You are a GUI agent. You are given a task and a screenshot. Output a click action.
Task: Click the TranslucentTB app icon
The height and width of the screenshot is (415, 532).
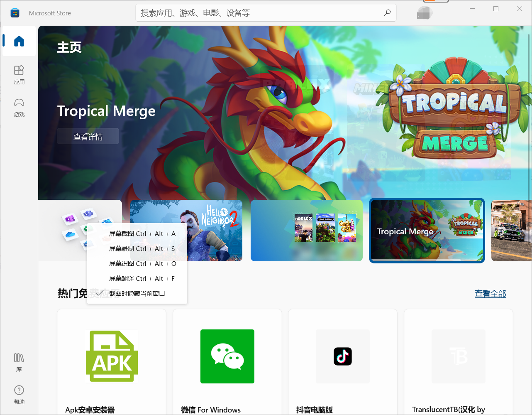[x=459, y=356]
